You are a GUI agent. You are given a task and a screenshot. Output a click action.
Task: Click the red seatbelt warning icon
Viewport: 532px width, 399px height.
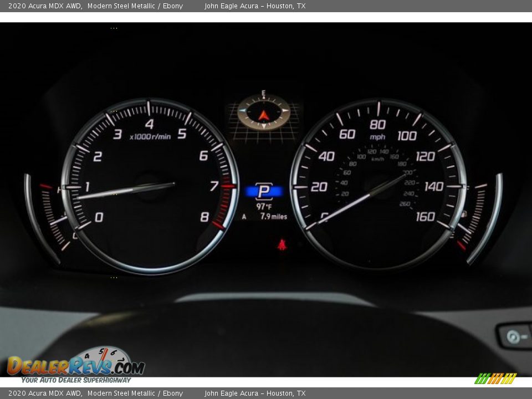(x=282, y=244)
